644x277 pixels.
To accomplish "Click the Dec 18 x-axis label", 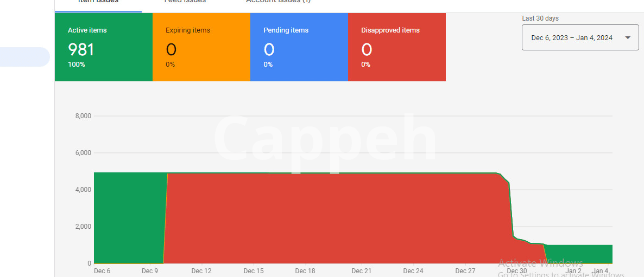I will click(305, 271).
